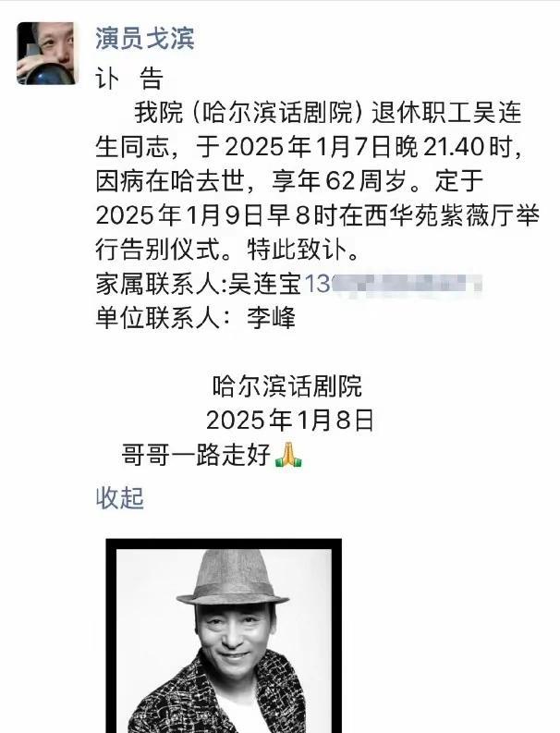Viewport: 560px width, 733px height.
Task: Click the fedora hat in the portrait
Action: coord(233,578)
